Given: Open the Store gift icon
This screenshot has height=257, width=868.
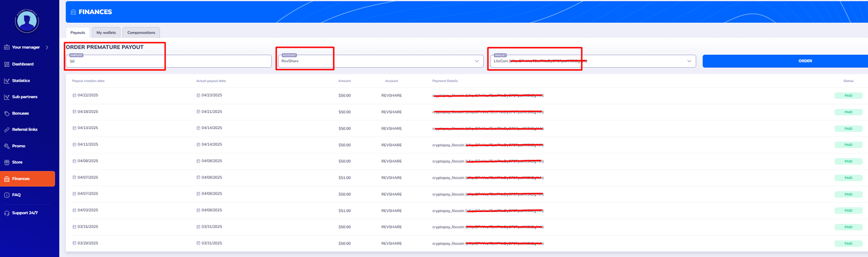Looking at the screenshot, I should (x=7, y=162).
